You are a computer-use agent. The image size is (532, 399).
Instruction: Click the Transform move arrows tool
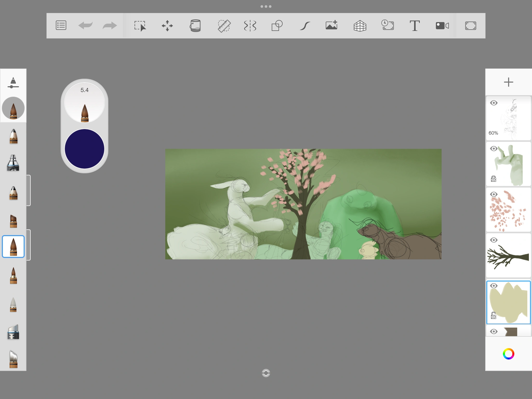167,26
